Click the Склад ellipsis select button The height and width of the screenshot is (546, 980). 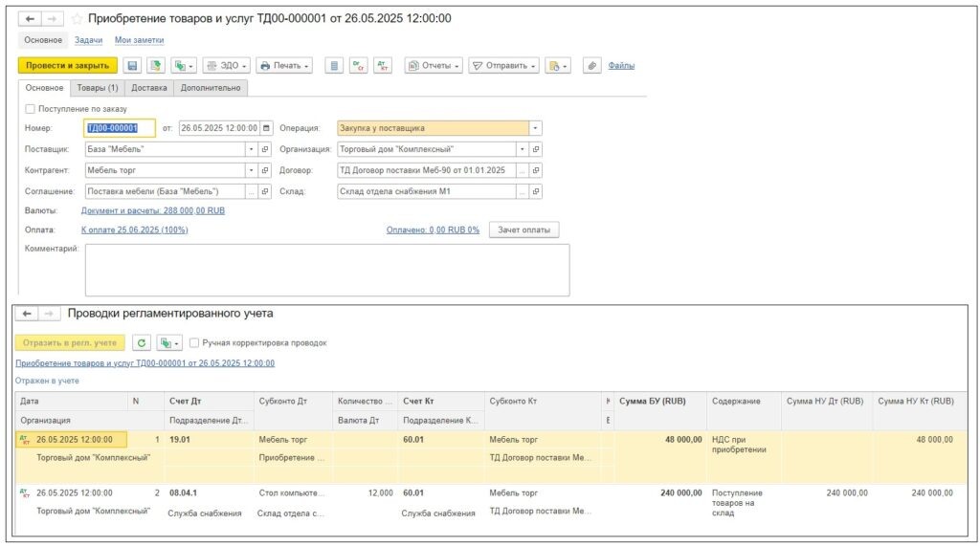[x=523, y=191]
